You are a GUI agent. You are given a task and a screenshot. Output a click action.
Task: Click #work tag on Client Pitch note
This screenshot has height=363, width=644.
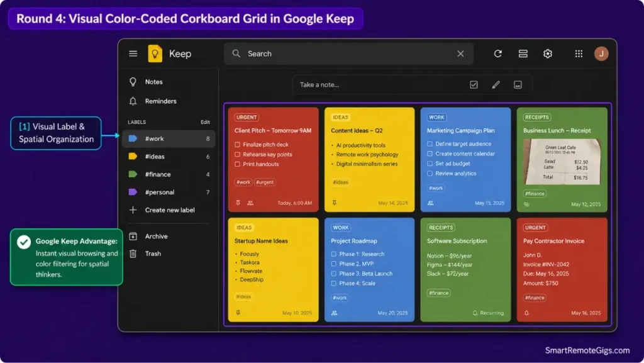coord(243,182)
